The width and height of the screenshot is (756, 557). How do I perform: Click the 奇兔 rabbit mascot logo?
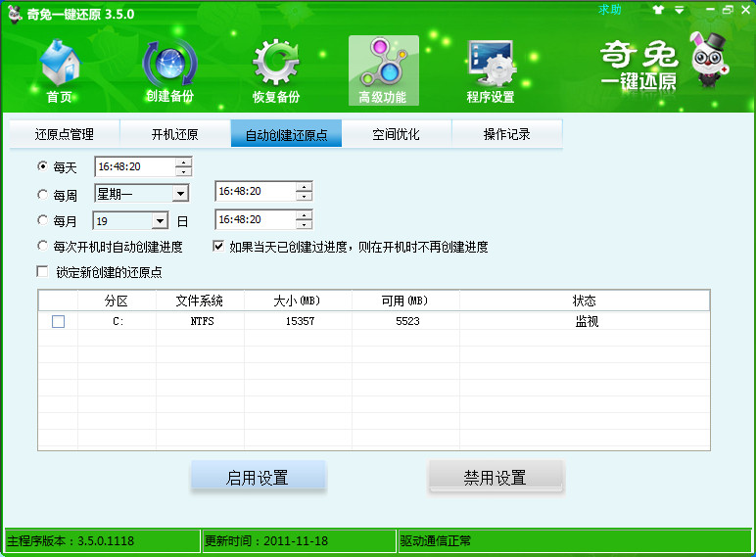709,61
